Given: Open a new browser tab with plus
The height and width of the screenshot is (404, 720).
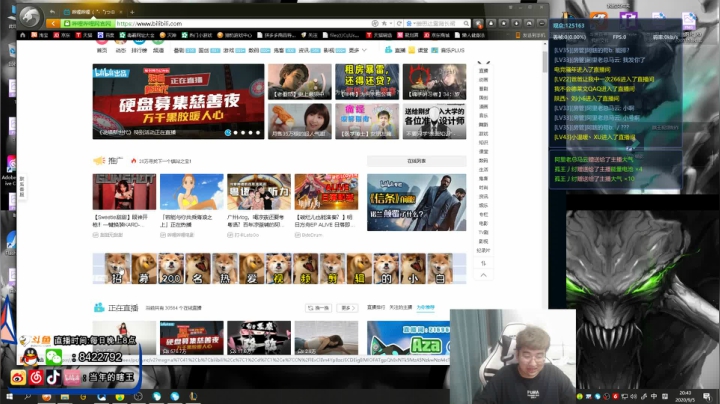Looking at the screenshot, I should (132, 12).
